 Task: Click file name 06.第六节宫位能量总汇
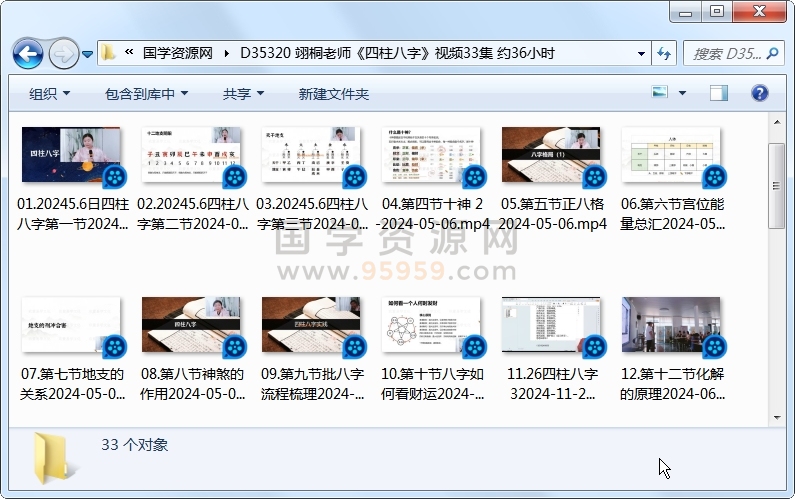672,213
